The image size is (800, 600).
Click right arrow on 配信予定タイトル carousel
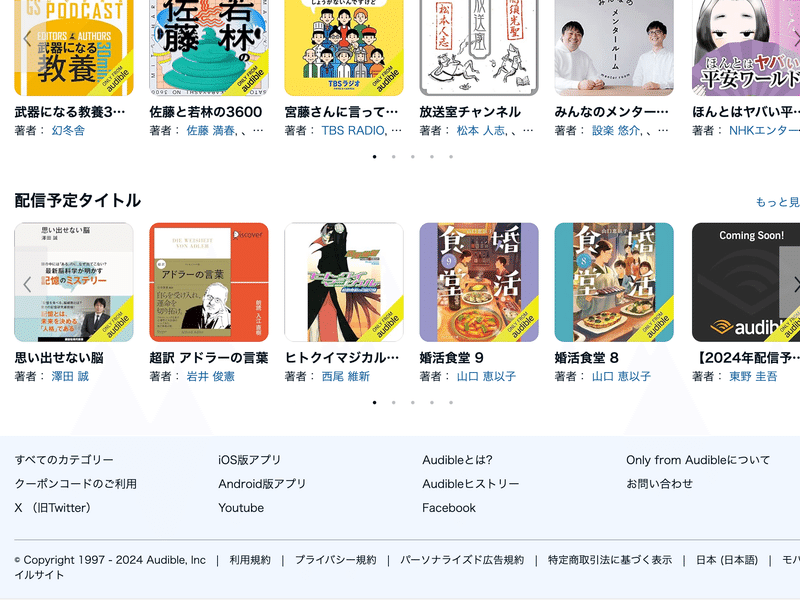pyautogui.click(x=795, y=284)
